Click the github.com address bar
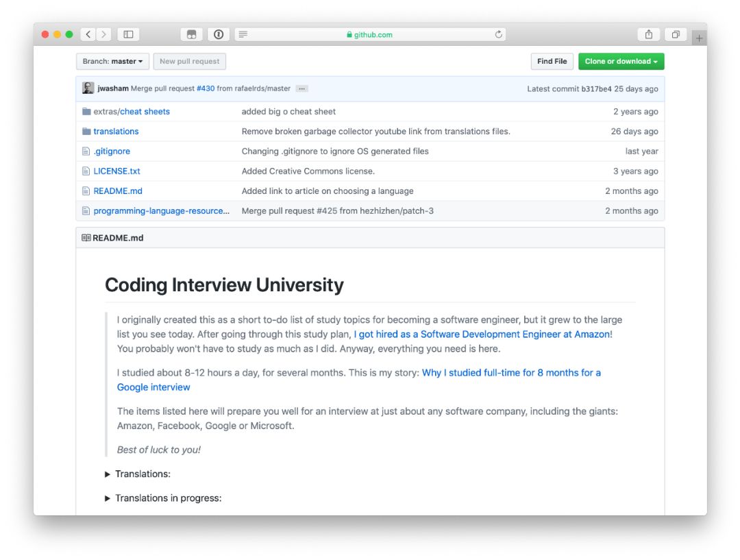Viewport: 740px width, 560px height. click(370, 34)
